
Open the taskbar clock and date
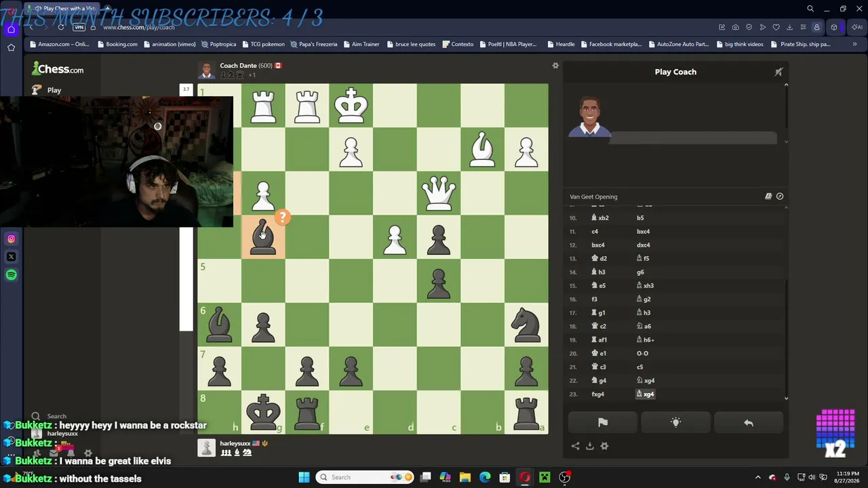848,477
